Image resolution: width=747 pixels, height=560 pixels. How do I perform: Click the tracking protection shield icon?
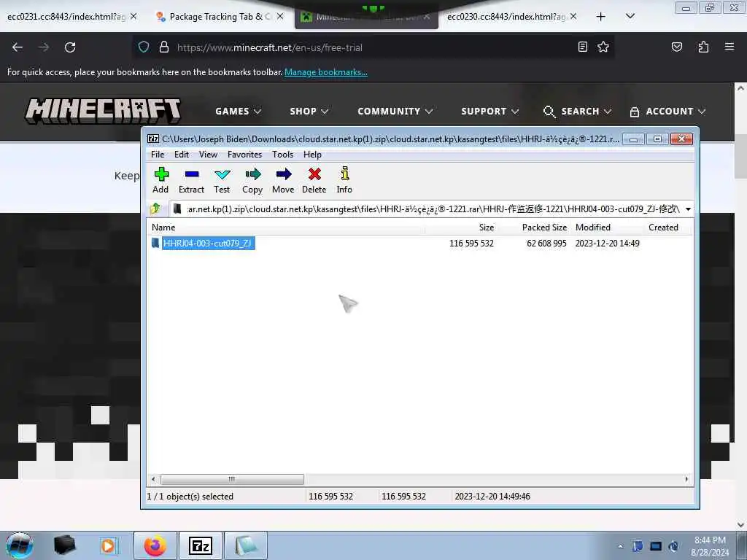(x=144, y=47)
